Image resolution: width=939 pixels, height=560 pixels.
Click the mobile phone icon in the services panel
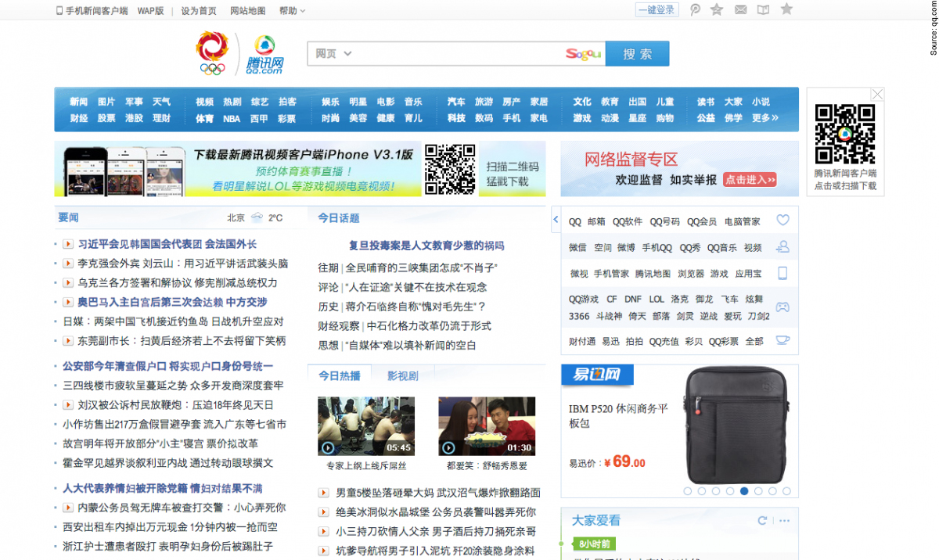point(782,273)
